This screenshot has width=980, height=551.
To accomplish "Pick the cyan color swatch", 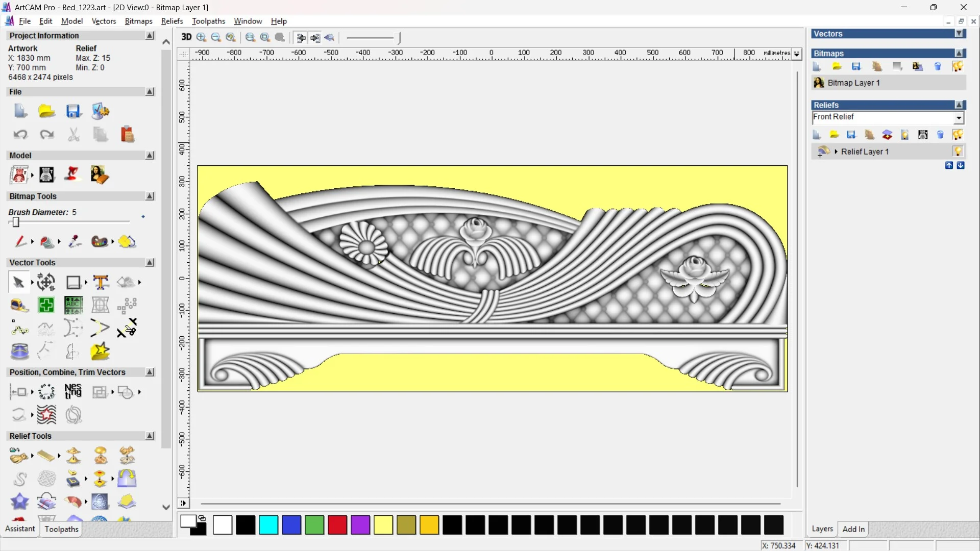I will pyautogui.click(x=268, y=525).
